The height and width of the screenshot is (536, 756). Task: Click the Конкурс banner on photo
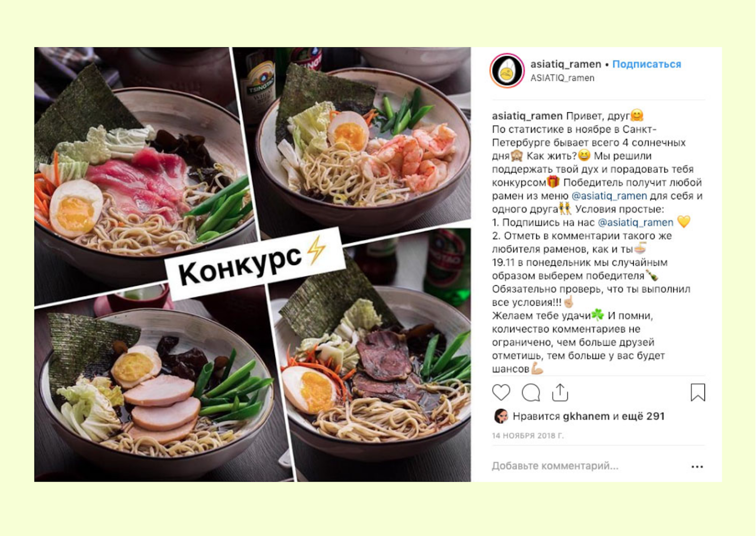[254, 264]
